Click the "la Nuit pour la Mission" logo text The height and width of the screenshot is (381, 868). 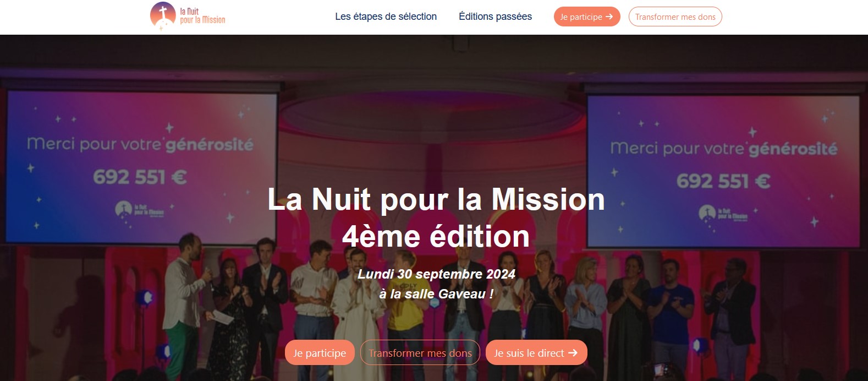202,15
